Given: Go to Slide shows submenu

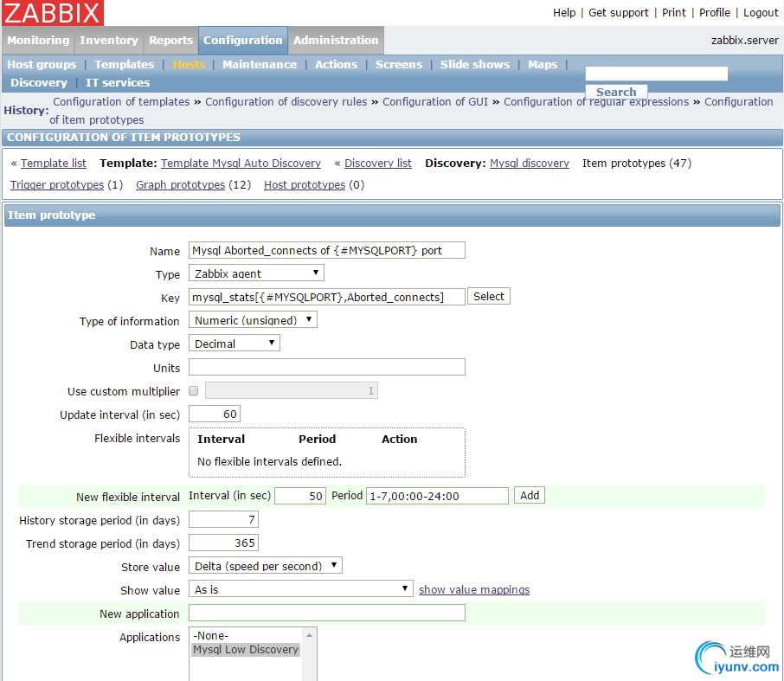Looking at the screenshot, I should coord(475,65).
